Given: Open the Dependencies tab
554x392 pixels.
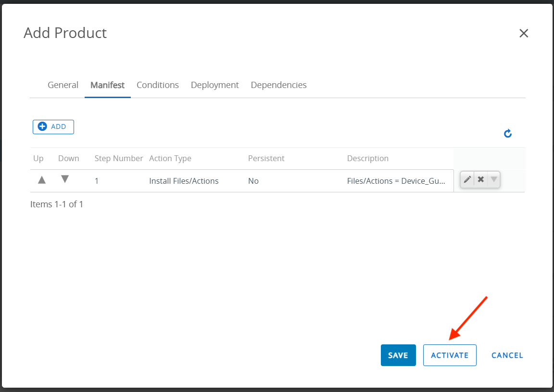Looking at the screenshot, I should (278, 85).
